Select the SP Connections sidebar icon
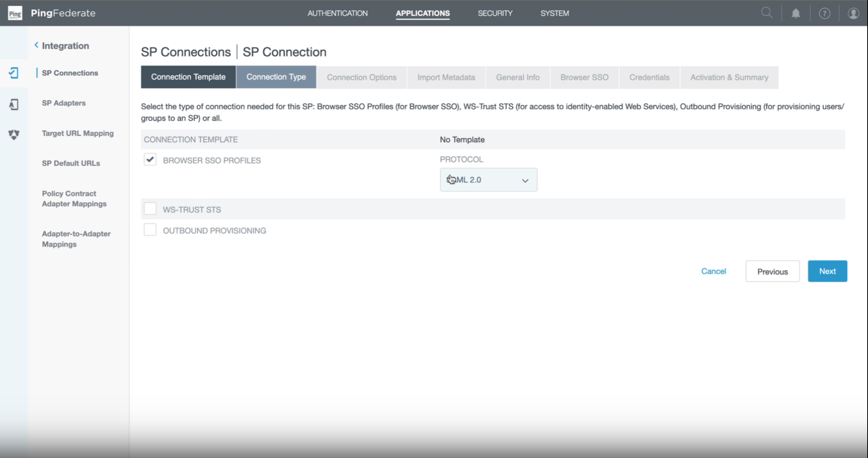The height and width of the screenshot is (458, 868). point(14,73)
